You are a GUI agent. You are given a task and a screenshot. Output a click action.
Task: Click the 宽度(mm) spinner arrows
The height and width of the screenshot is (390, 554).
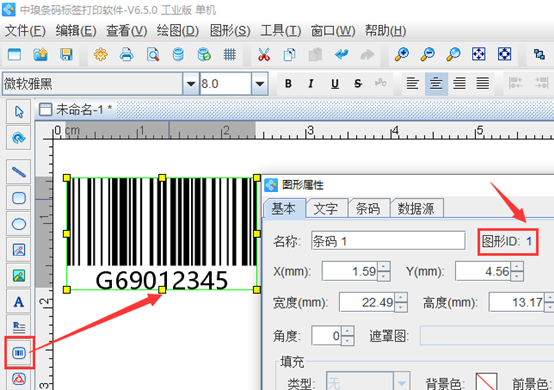(401, 302)
